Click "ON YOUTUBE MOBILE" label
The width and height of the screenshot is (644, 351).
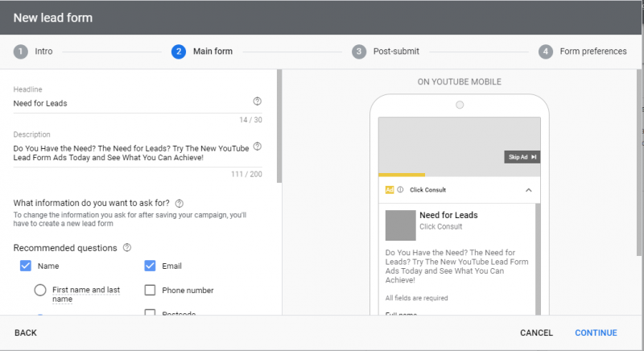(459, 81)
